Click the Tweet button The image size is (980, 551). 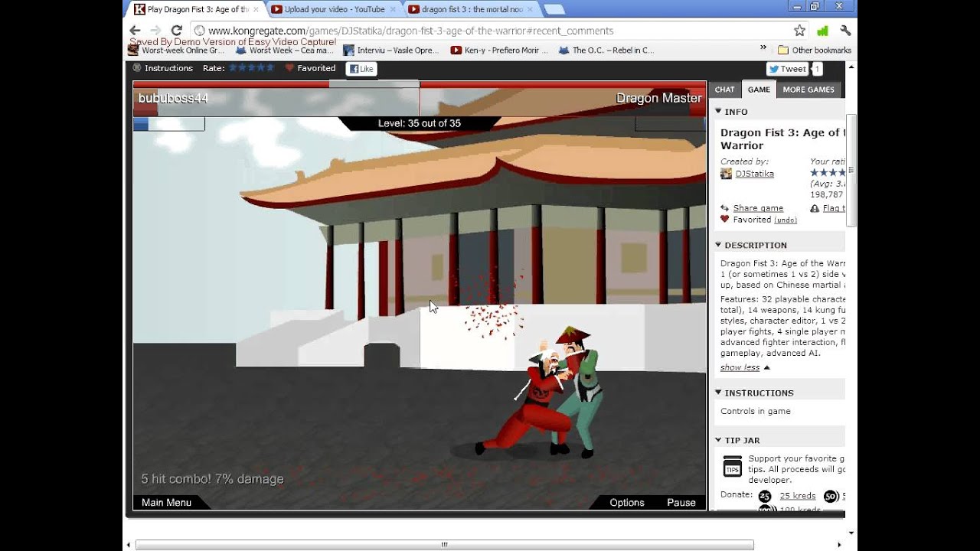[x=787, y=69]
